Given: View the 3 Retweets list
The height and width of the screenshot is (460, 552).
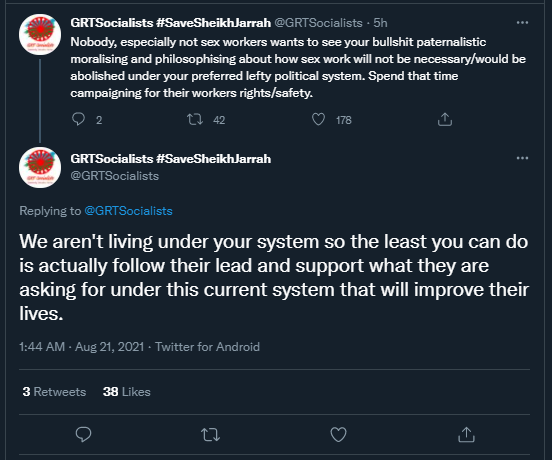Looking at the screenshot, I should 54,392.
